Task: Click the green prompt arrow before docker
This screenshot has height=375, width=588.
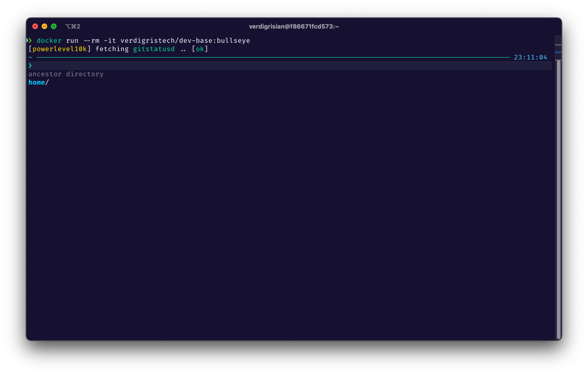Action: (30, 40)
